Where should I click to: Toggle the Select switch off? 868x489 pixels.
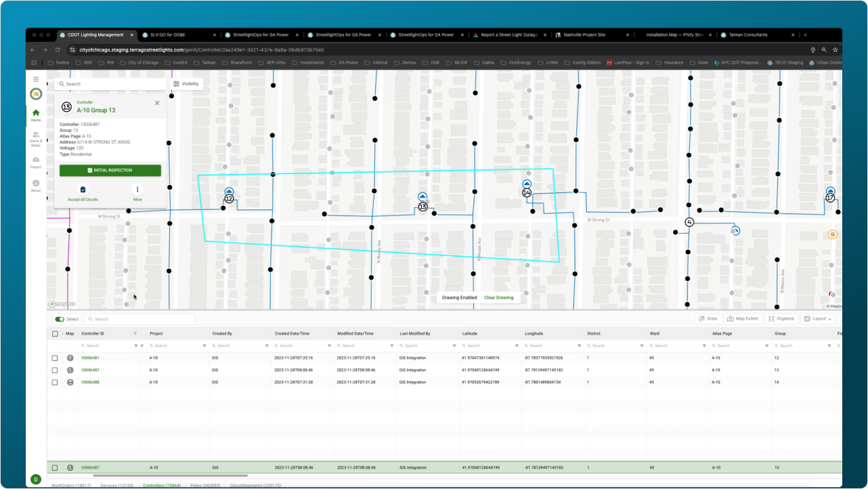pyautogui.click(x=60, y=319)
